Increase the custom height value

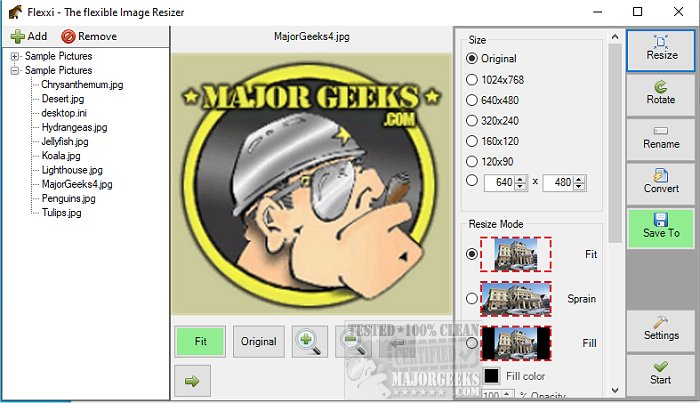pyautogui.click(x=579, y=179)
